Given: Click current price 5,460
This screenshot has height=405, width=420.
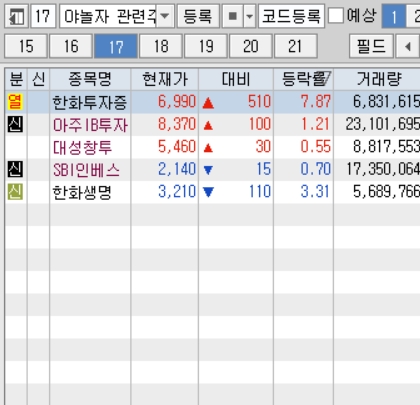Looking at the screenshot, I should [177, 147].
